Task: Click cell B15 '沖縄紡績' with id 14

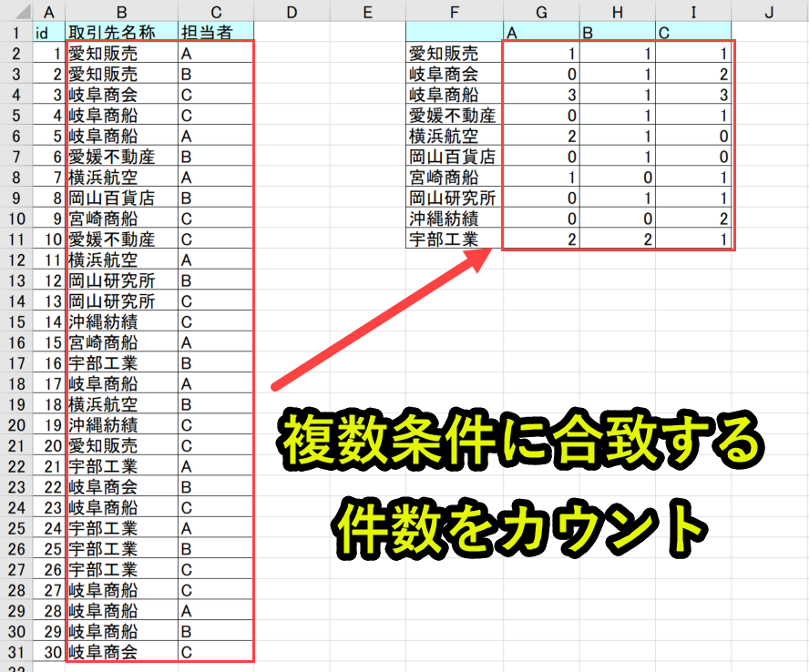Action: tap(122, 321)
